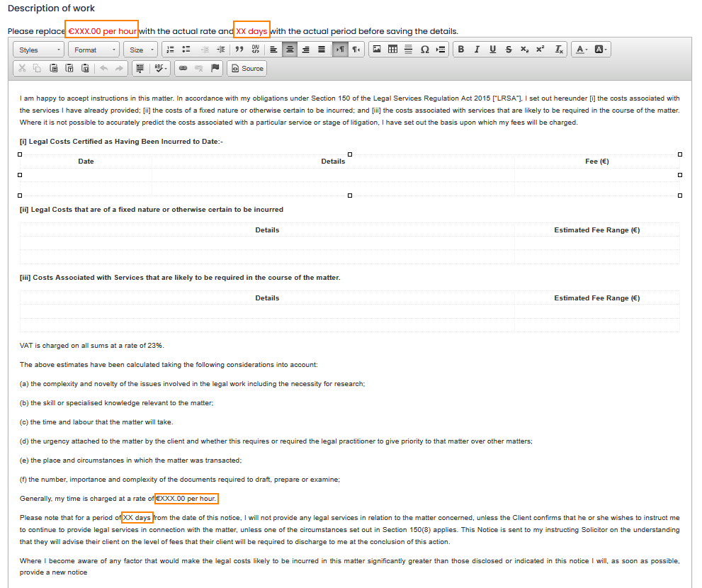
Task: Open the text color picker
Action: coord(582,50)
